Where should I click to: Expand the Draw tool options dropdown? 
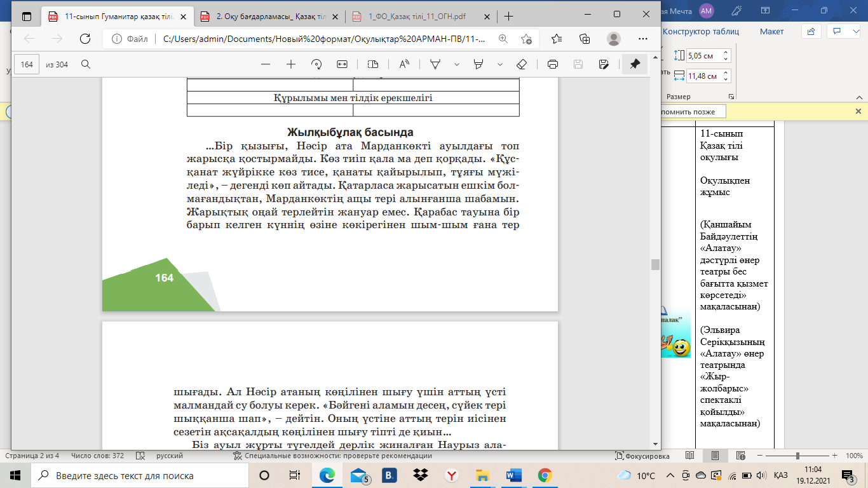(456, 64)
